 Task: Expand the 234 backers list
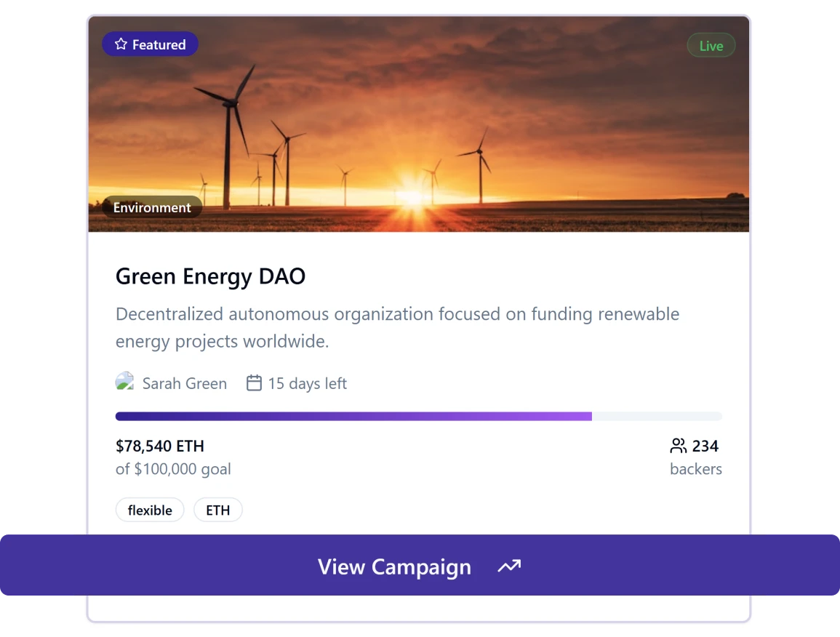[x=695, y=457]
